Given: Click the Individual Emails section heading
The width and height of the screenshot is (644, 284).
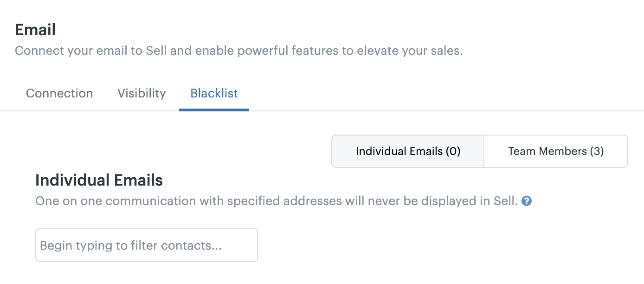Looking at the screenshot, I should point(99,180).
